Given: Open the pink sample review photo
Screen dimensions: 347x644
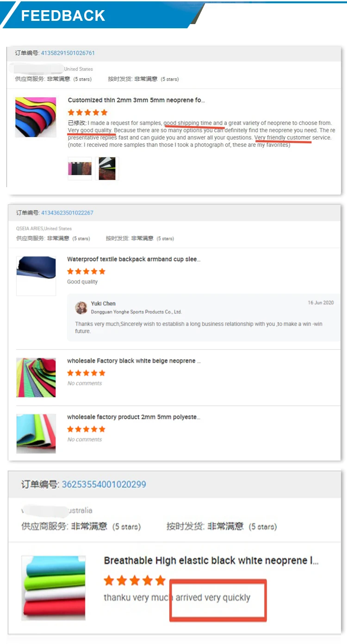Looking at the screenshot, I should coord(80,169).
